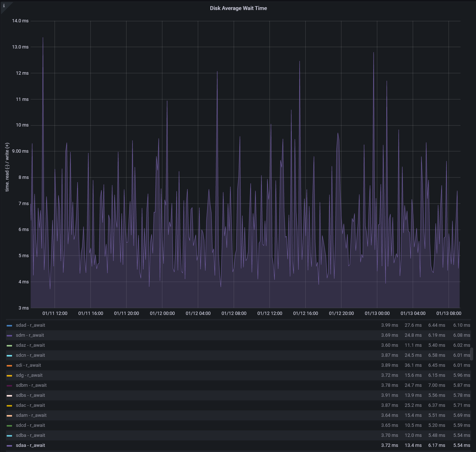
Task: Open the panel info icon in top-left corner
Action: [x=4, y=6]
